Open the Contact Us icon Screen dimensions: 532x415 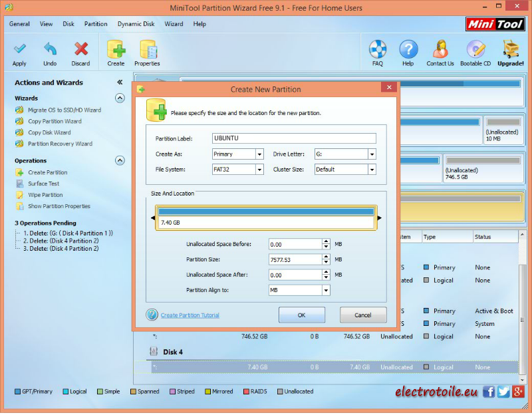click(x=440, y=49)
